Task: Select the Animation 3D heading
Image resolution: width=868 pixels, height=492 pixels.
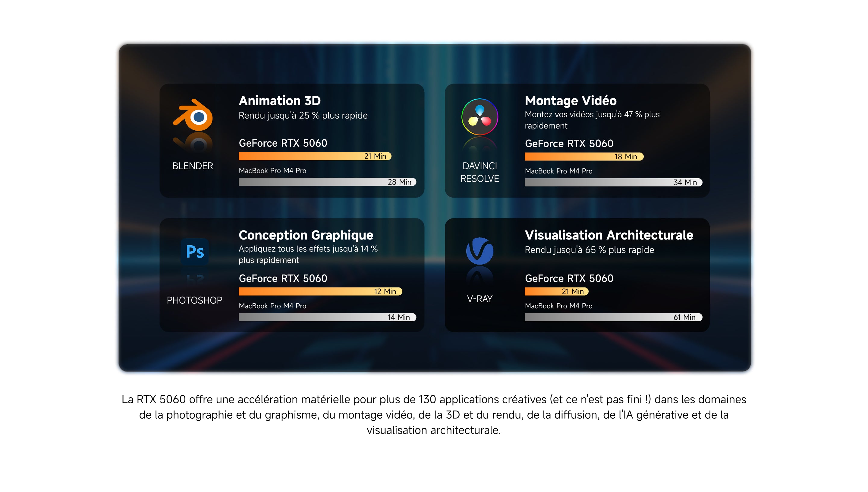Action: coord(280,101)
